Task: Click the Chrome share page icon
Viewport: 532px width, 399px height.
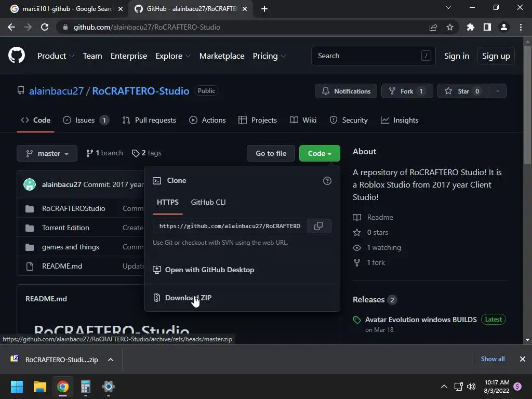Action: click(433, 27)
